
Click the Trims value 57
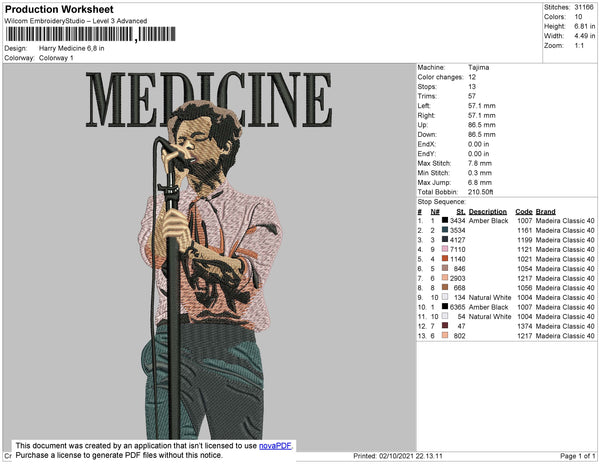[472, 96]
